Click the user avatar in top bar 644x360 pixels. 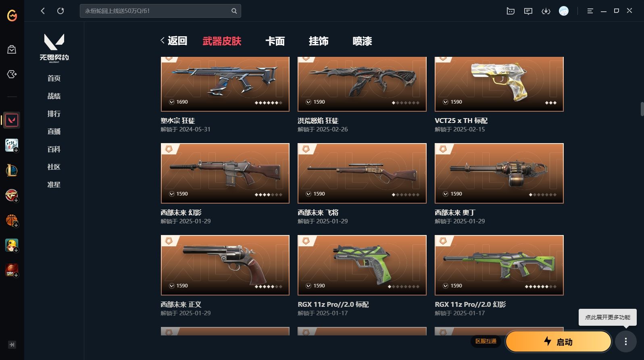564,11
